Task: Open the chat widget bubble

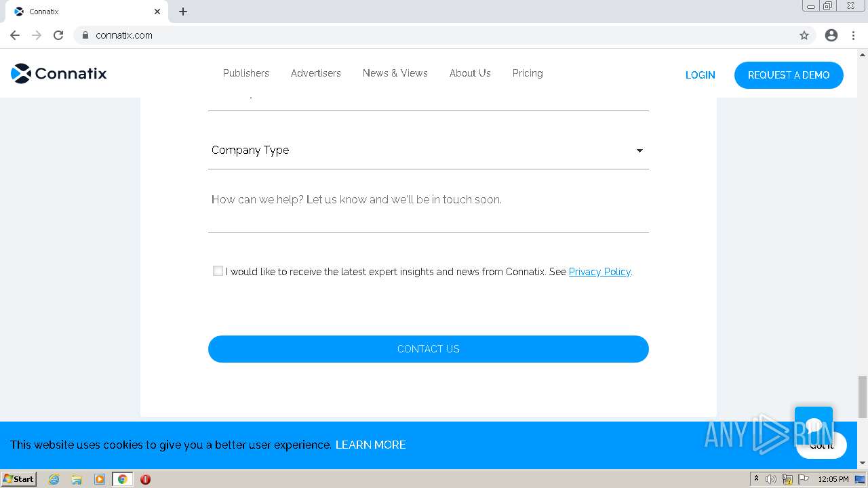Action: click(814, 425)
